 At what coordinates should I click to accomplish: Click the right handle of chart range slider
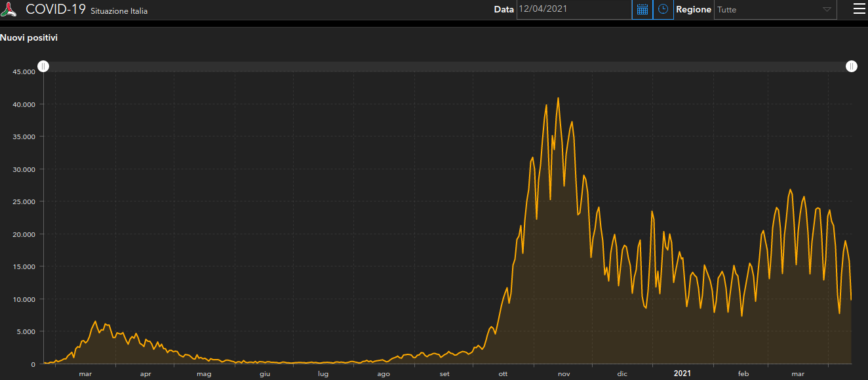(x=851, y=66)
